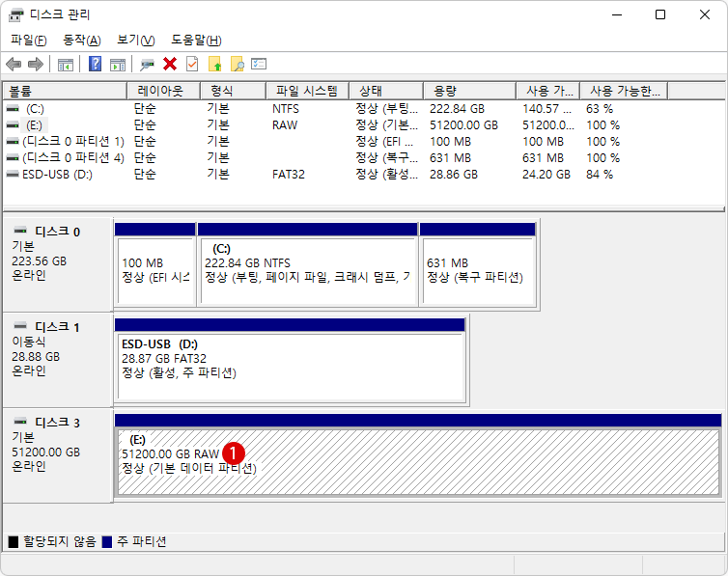
Task: Click the 디스크 3 disk header panel
Action: pyautogui.click(x=58, y=455)
